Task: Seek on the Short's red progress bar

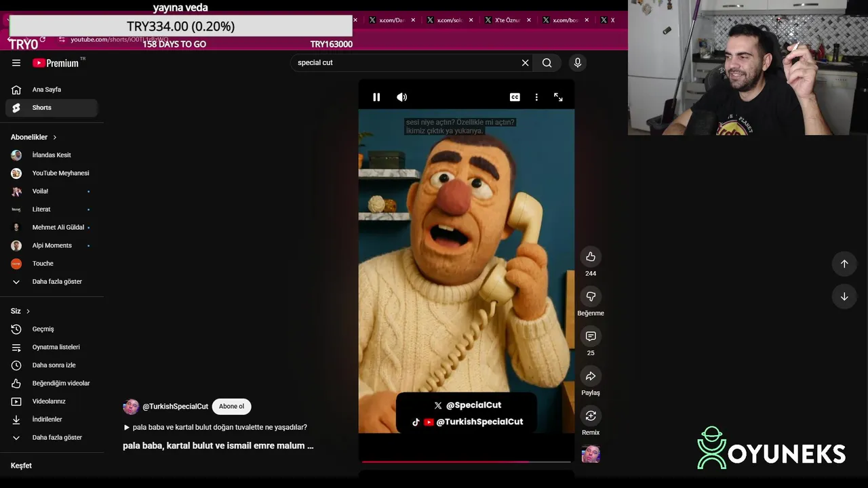Action: (466, 462)
